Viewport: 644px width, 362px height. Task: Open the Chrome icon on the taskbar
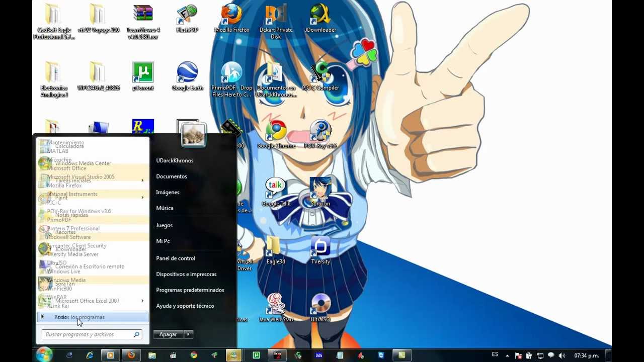(194, 355)
